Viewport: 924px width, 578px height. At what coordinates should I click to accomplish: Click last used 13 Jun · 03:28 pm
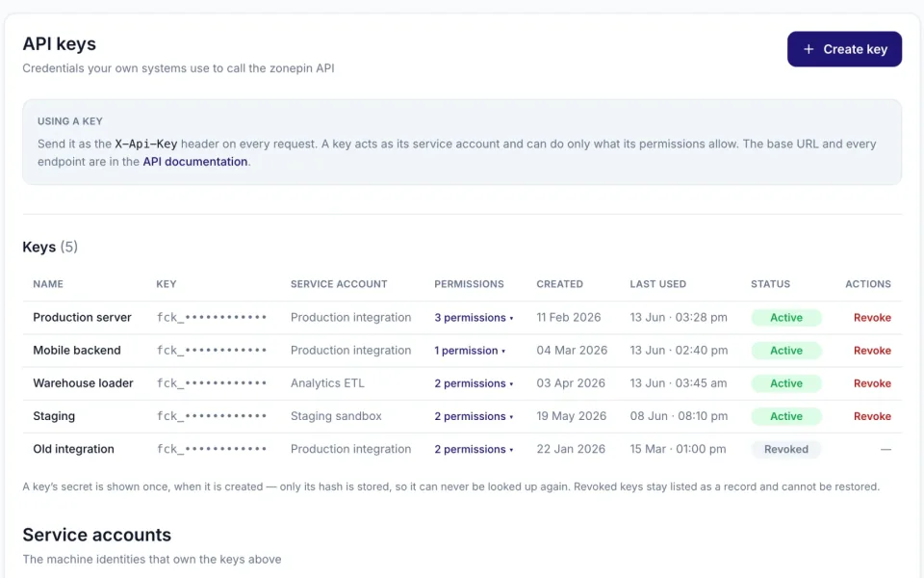tap(679, 317)
